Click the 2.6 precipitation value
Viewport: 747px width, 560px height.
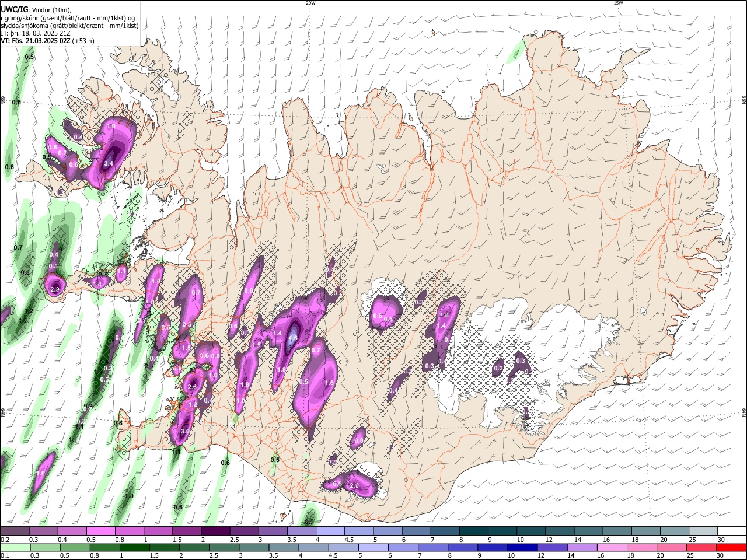click(193, 387)
